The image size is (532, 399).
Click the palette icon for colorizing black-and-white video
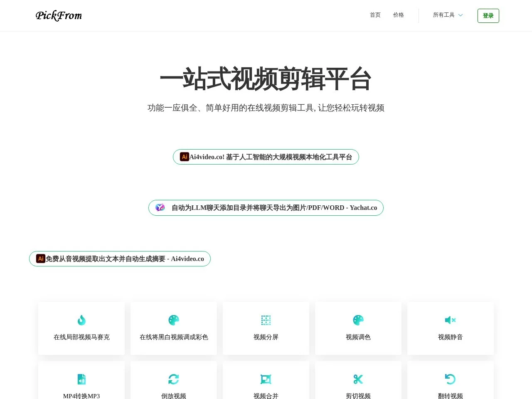coord(174,320)
